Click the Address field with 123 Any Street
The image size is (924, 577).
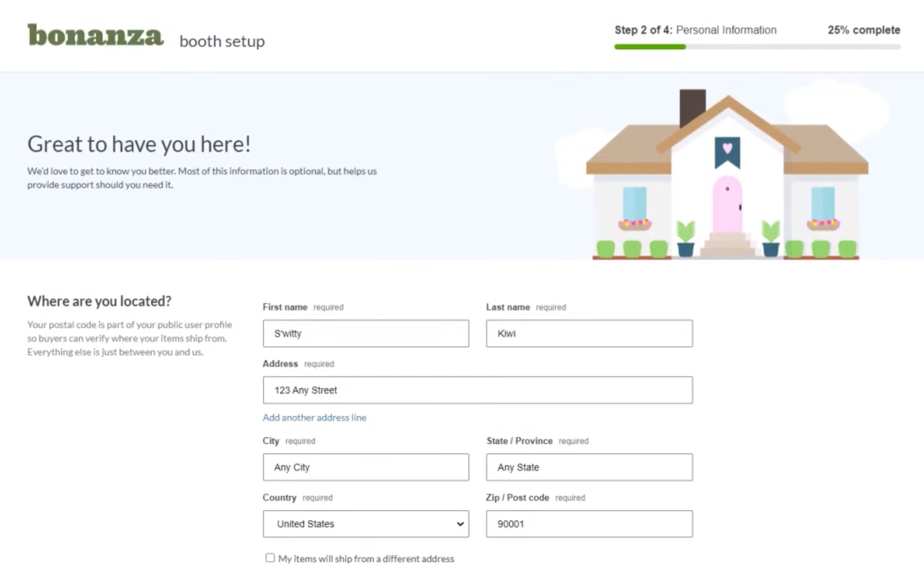click(478, 390)
